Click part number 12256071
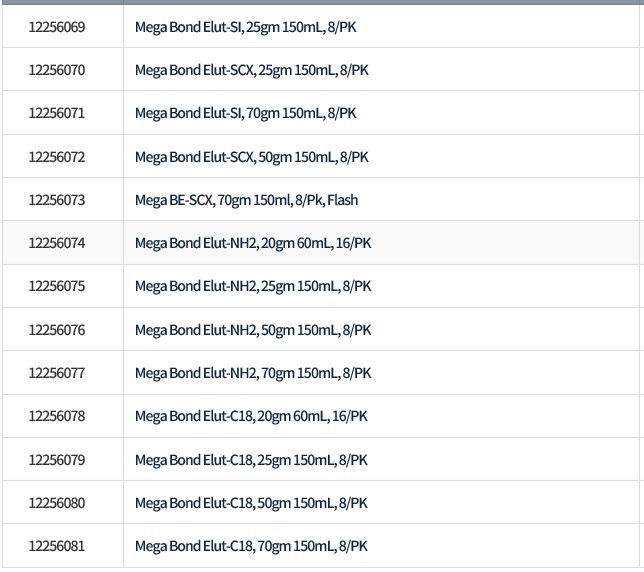This screenshot has width=644, height=572. click(57, 114)
